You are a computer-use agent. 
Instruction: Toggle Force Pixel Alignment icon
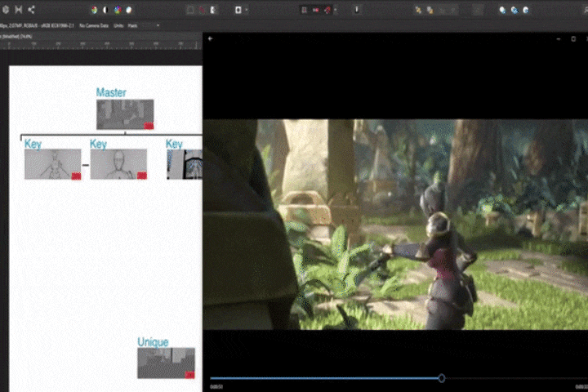pos(304,10)
